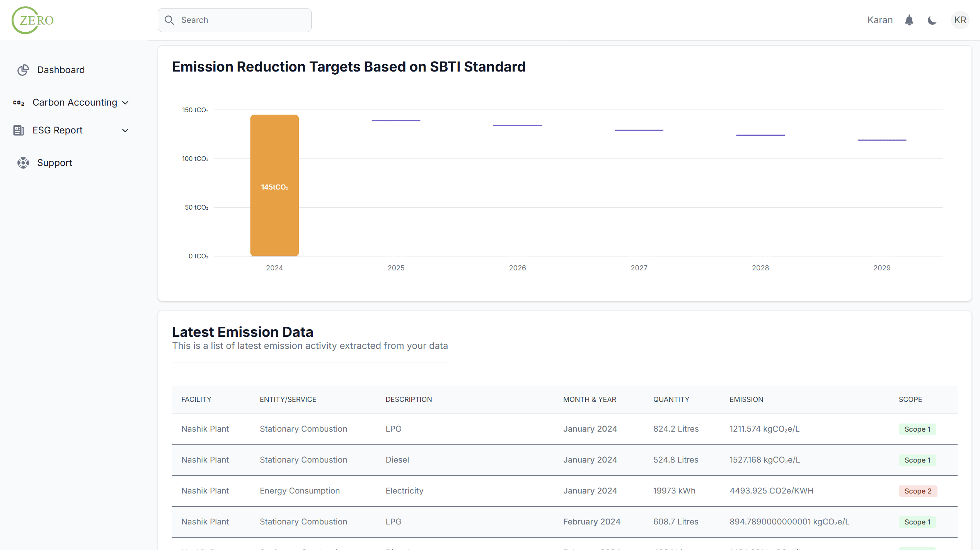
Task: Focus the Search input field
Action: click(244, 20)
